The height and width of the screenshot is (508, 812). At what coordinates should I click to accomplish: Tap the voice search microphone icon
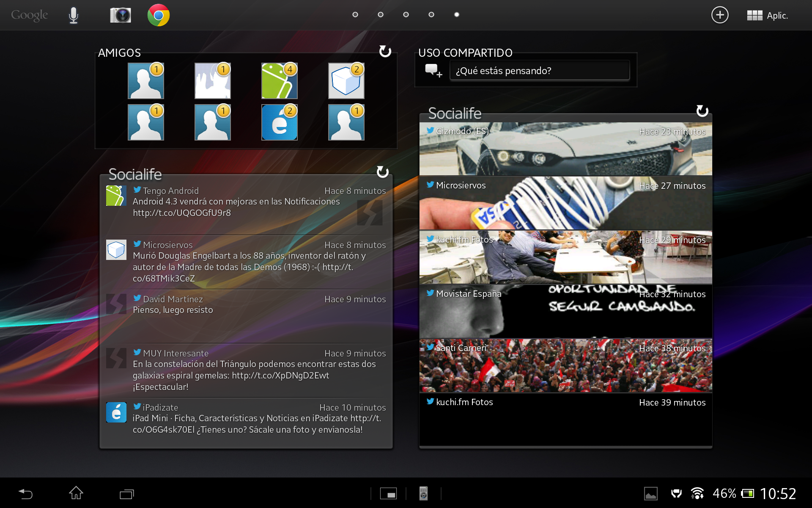click(x=74, y=15)
